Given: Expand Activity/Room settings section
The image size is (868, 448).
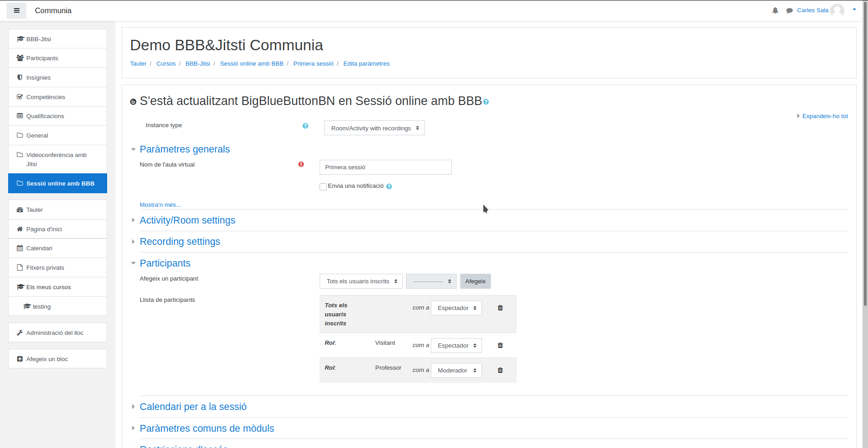Looking at the screenshot, I should [187, 220].
